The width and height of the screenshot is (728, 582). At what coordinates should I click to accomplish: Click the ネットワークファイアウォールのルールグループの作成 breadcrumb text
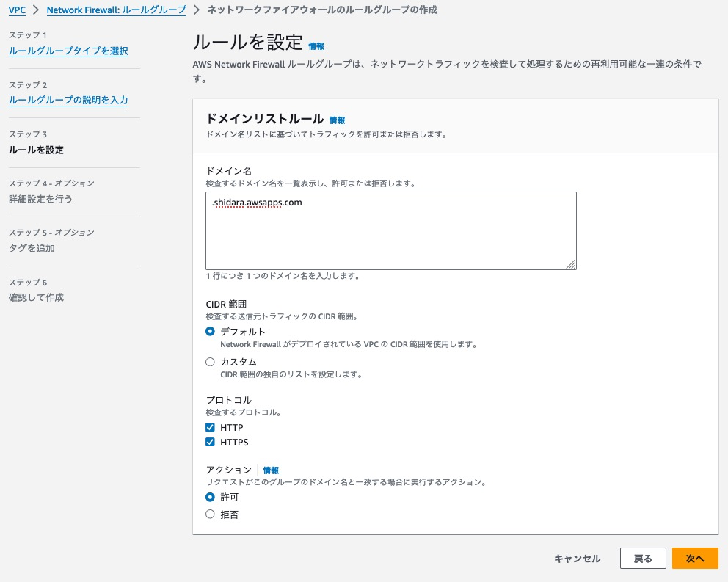(x=322, y=10)
